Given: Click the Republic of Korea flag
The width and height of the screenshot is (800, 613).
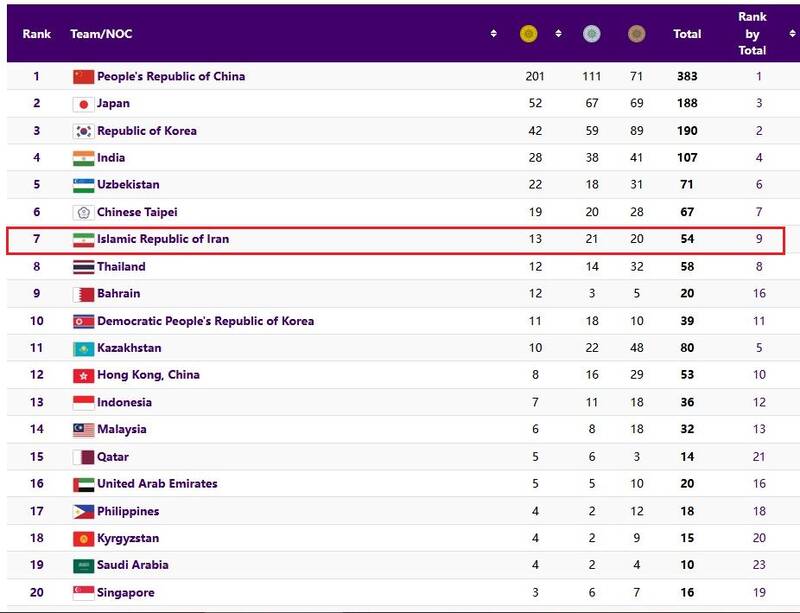Looking at the screenshot, I should [x=83, y=131].
